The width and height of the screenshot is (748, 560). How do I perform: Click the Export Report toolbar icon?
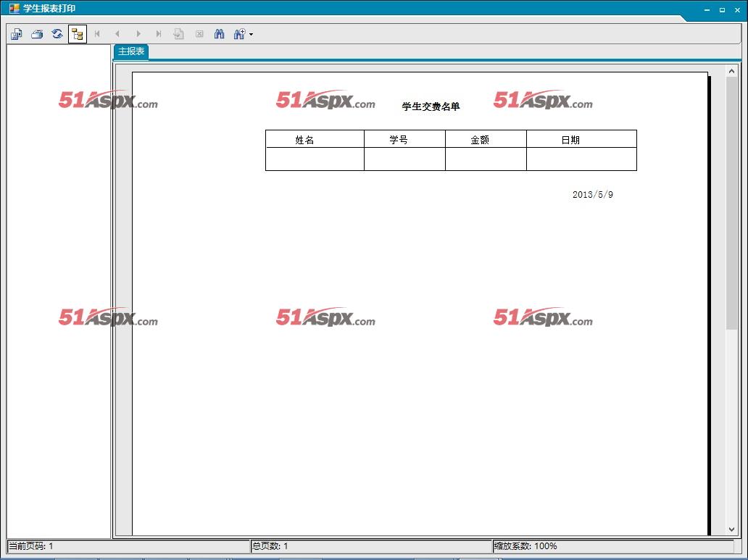[17, 34]
